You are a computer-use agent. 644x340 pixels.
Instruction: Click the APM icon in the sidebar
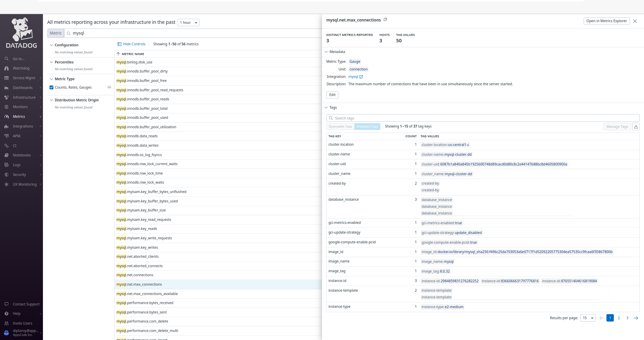[x=7, y=136]
